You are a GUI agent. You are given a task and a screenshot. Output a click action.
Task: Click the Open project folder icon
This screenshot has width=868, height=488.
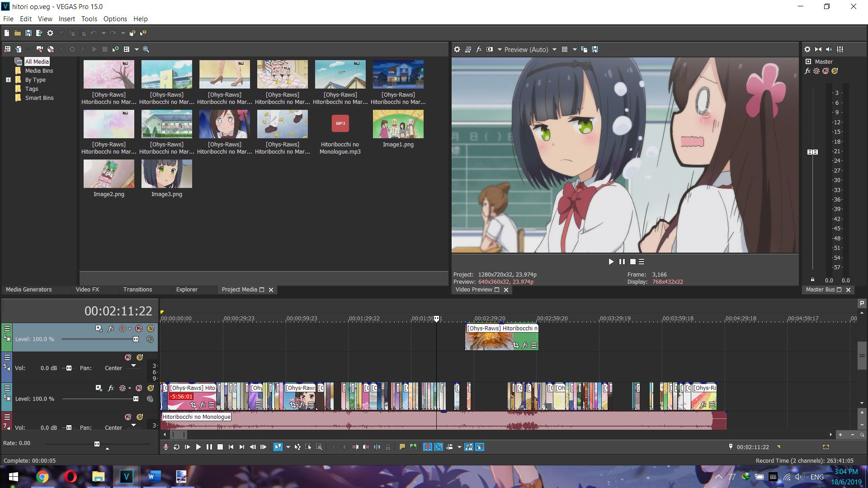[x=18, y=33]
